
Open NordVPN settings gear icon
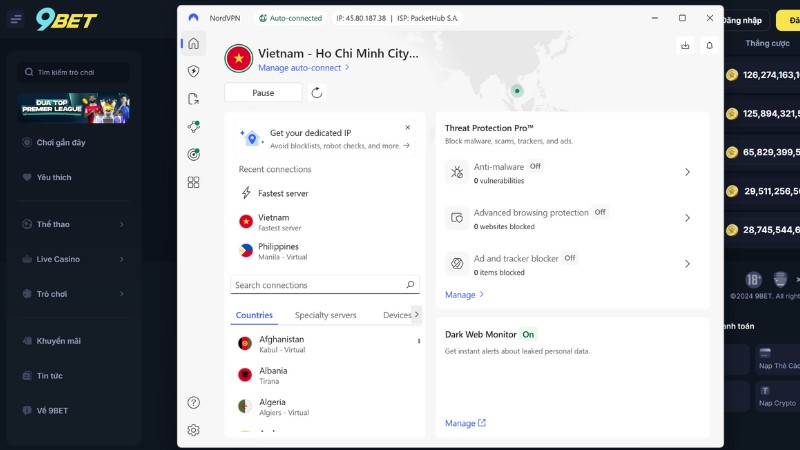[194, 430]
